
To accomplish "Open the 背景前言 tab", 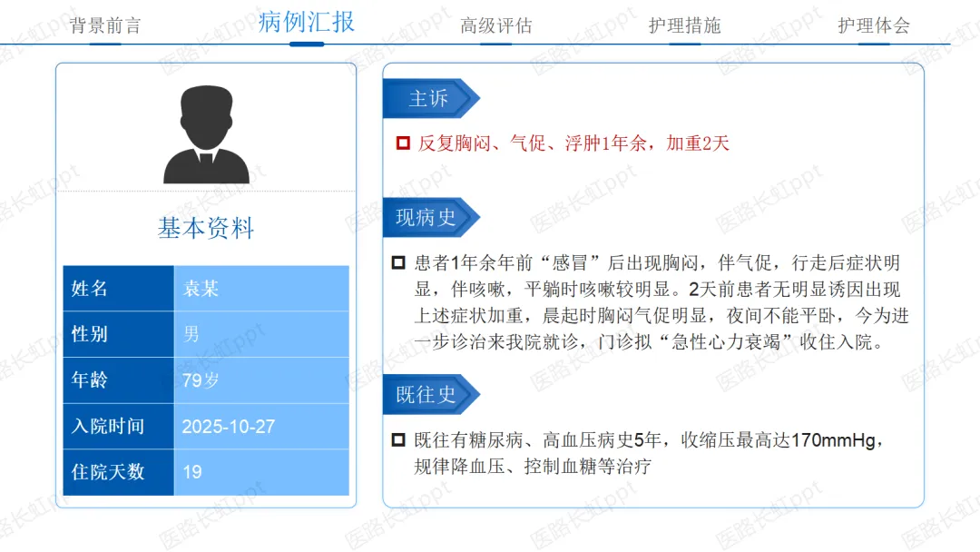I will pyautogui.click(x=105, y=25).
